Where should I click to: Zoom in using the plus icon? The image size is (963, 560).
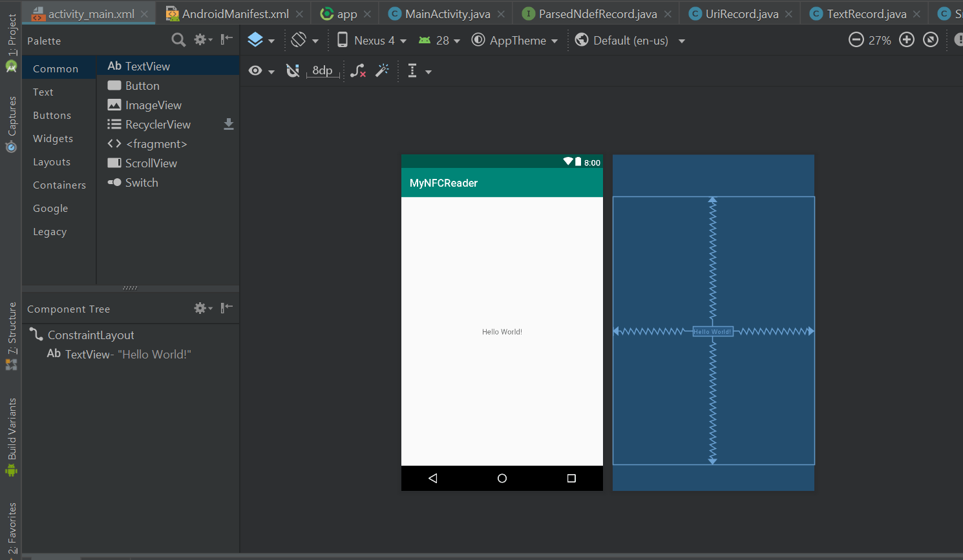(907, 40)
